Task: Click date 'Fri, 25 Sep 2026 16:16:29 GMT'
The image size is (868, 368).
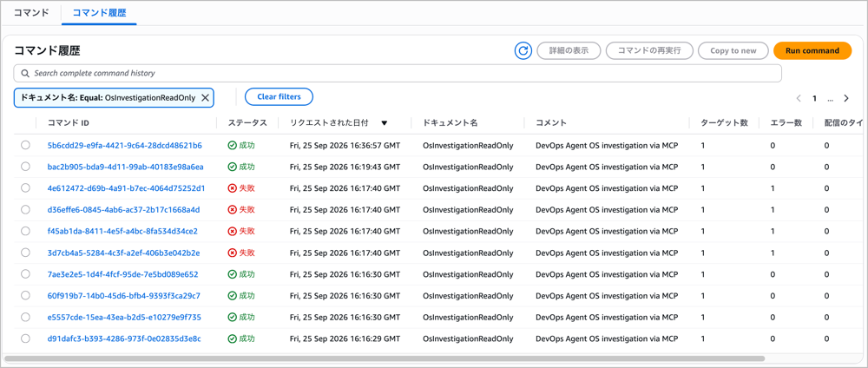Action: pos(345,338)
